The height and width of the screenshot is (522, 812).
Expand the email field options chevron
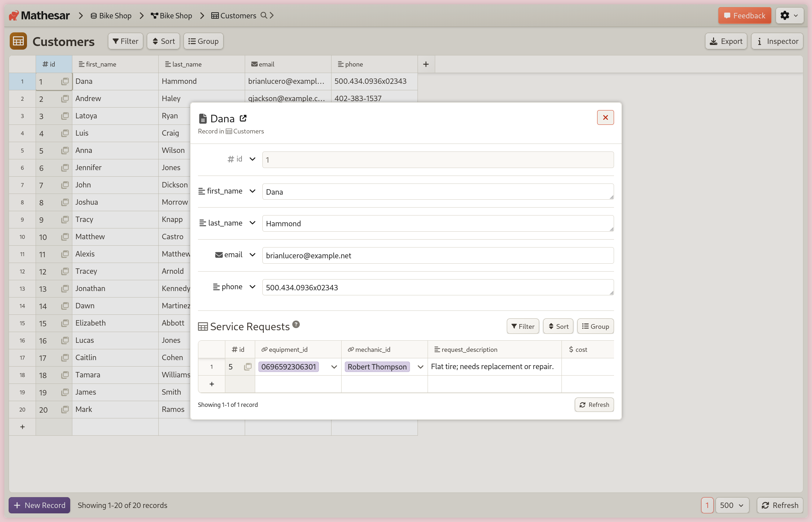click(252, 255)
